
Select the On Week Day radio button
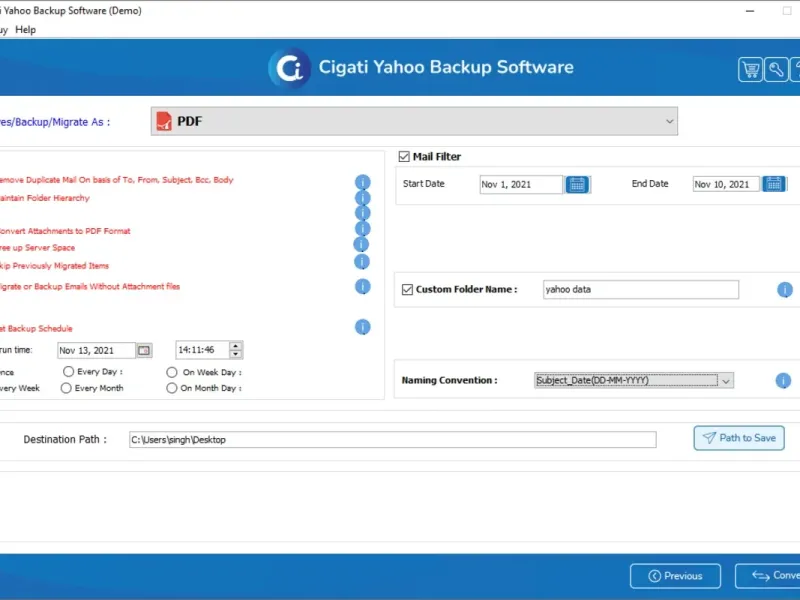(x=172, y=372)
